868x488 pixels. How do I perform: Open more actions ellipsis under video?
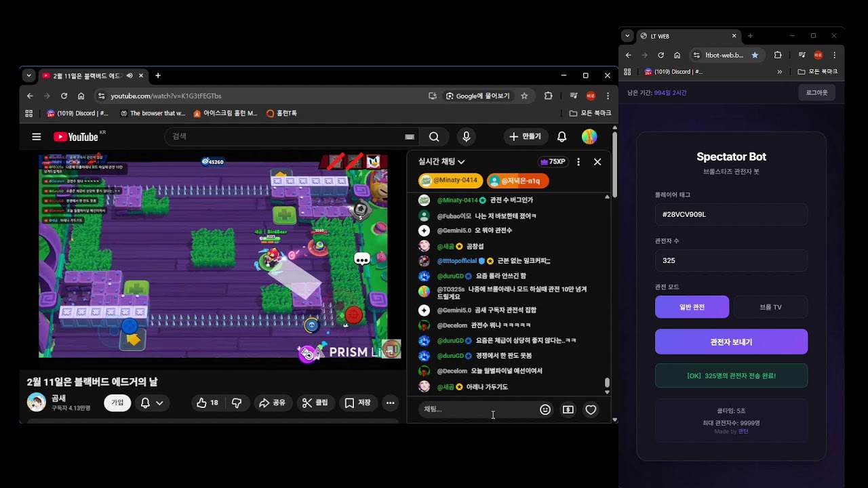coord(390,403)
